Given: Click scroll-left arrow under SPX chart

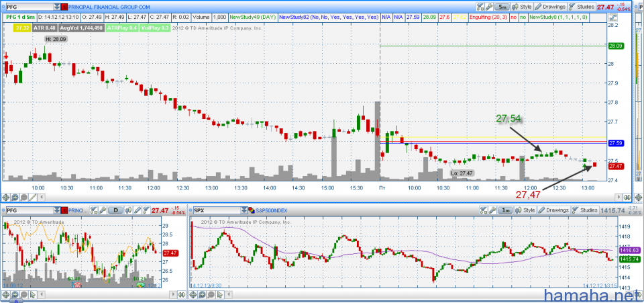Looking at the screenshot, I should (x=229, y=295).
